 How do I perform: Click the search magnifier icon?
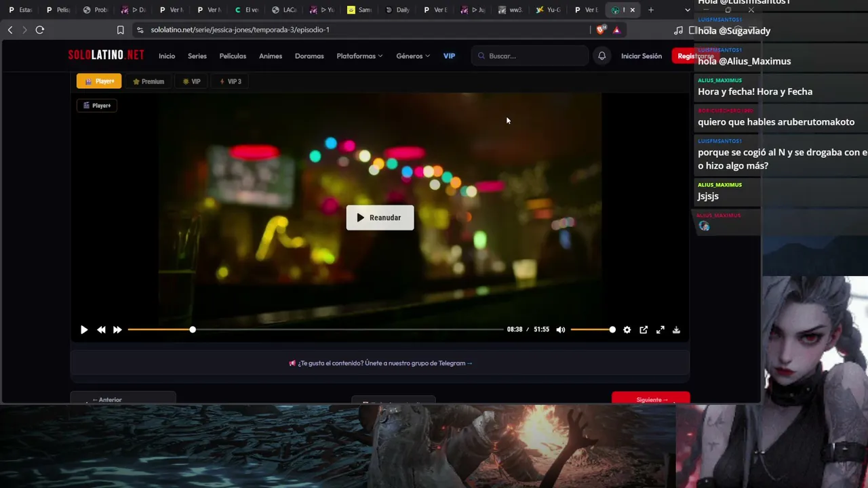click(x=481, y=56)
